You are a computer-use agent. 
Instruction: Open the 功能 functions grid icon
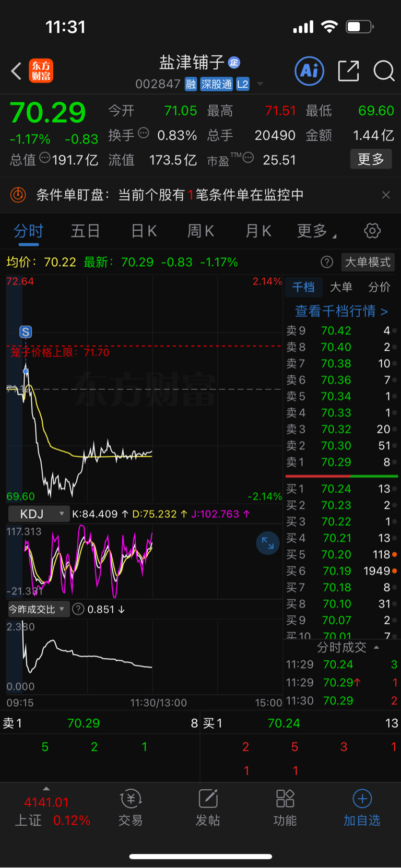(285, 808)
